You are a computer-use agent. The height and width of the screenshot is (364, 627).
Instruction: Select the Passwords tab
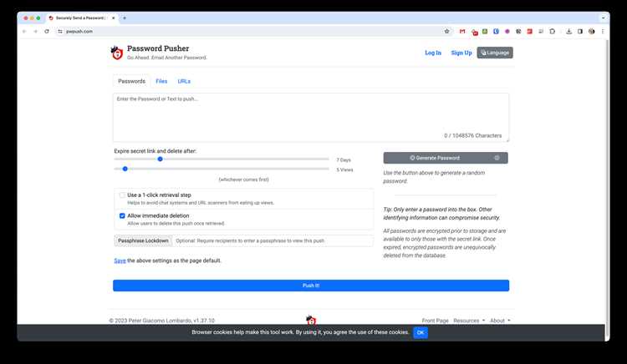131,81
